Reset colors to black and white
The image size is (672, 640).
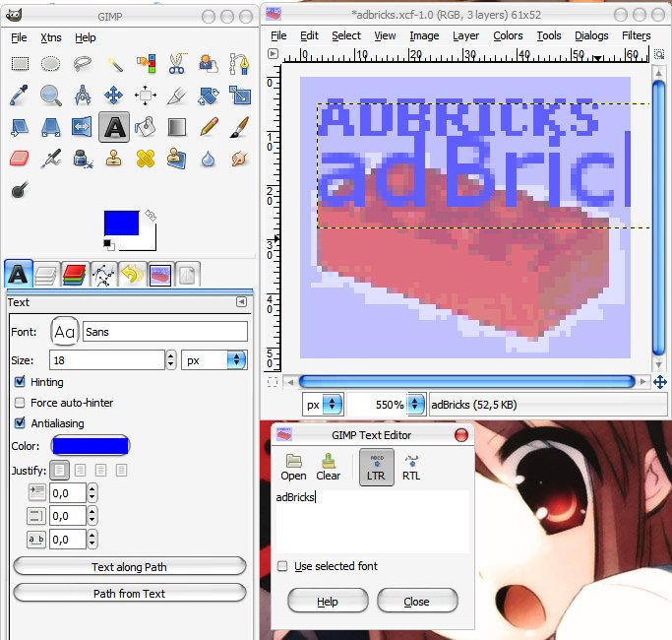coord(109,245)
